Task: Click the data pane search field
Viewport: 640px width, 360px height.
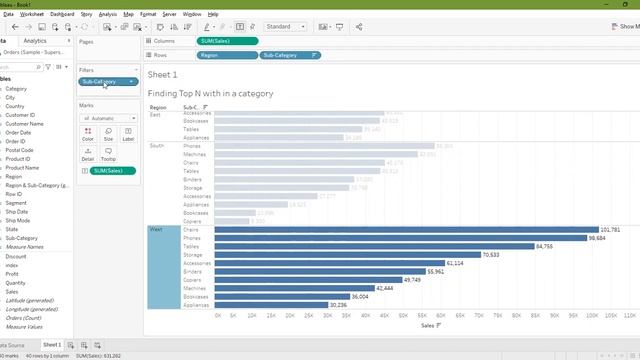Action: pyautogui.click(x=20, y=67)
